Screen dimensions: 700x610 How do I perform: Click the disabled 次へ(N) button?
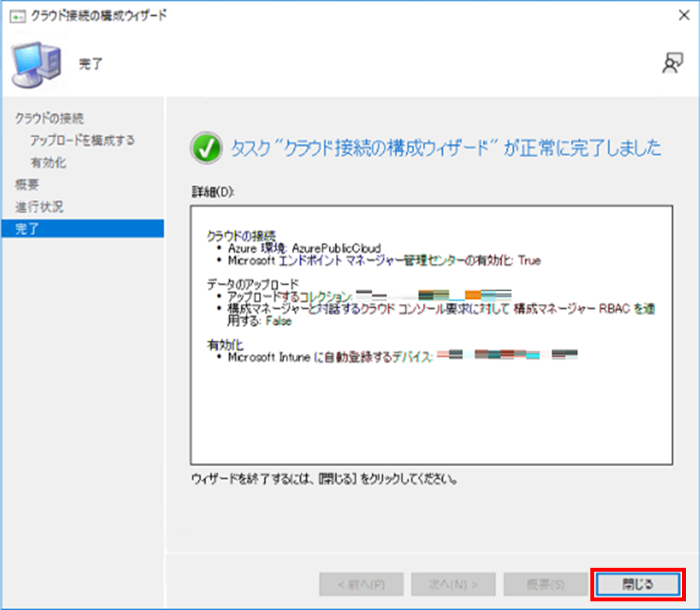[x=453, y=584]
